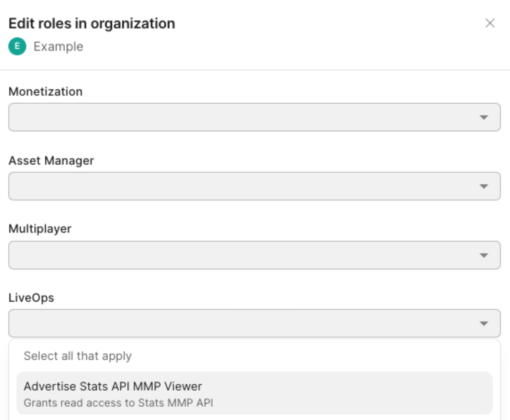Click the Asset Manager dropdown arrow
This screenshot has width=510, height=420.
484,186
